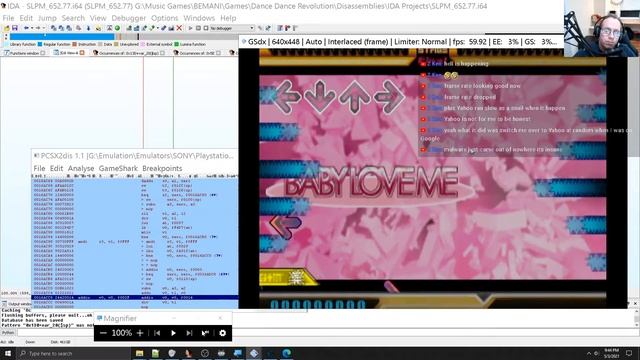
Task: Click the taskbar clock
Action: pyautogui.click(x=611, y=353)
